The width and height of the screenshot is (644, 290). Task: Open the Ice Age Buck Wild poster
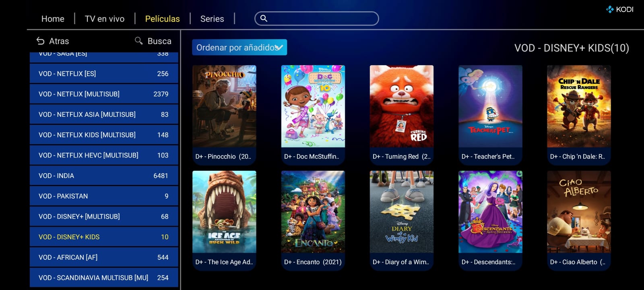[x=224, y=212]
